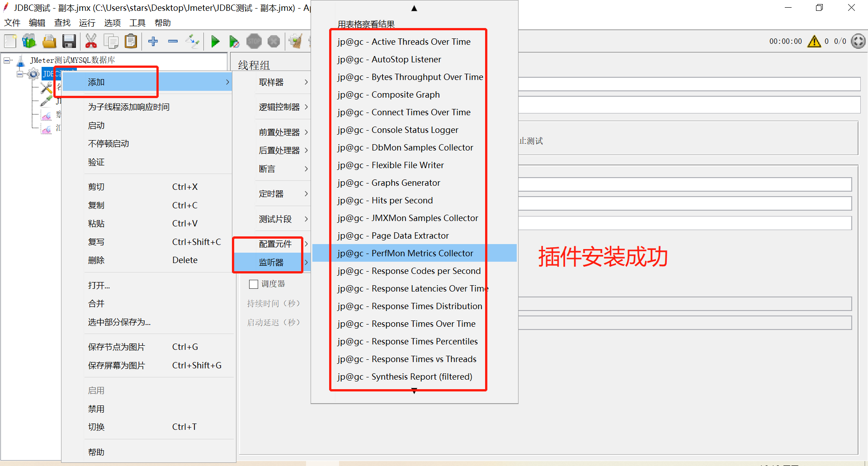Copy the selected element using the copy icon
Image resolution: width=868 pixels, height=466 pixels.
pyautogui.click(x=111, y=41)
